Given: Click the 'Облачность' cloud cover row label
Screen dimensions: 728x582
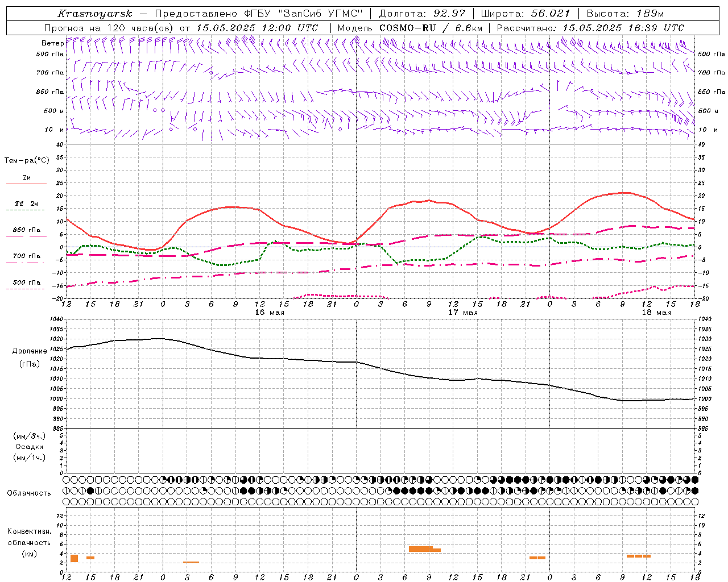Looking at the screenshot, I should pyautogui.click(x=29, y=493).
